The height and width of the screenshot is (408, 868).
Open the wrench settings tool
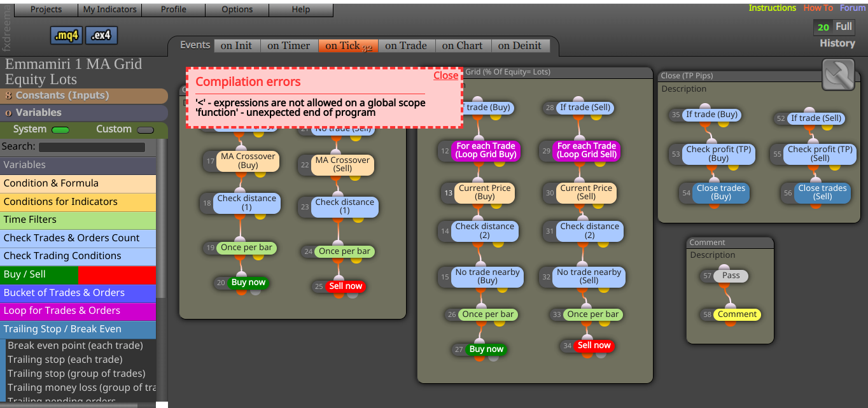[x=837, y=75]
